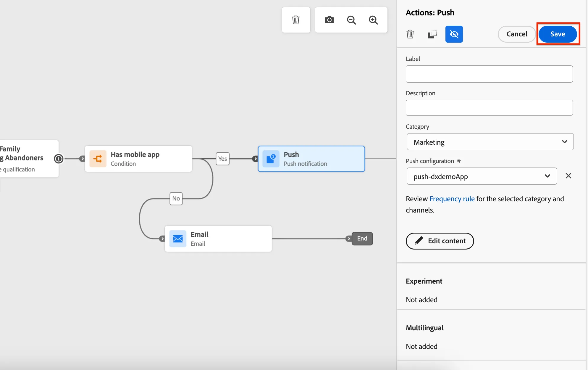Screen dimensions: 588x370
Task: Click the arrow connector entering the End node
Action: click(x=349, y=239)
